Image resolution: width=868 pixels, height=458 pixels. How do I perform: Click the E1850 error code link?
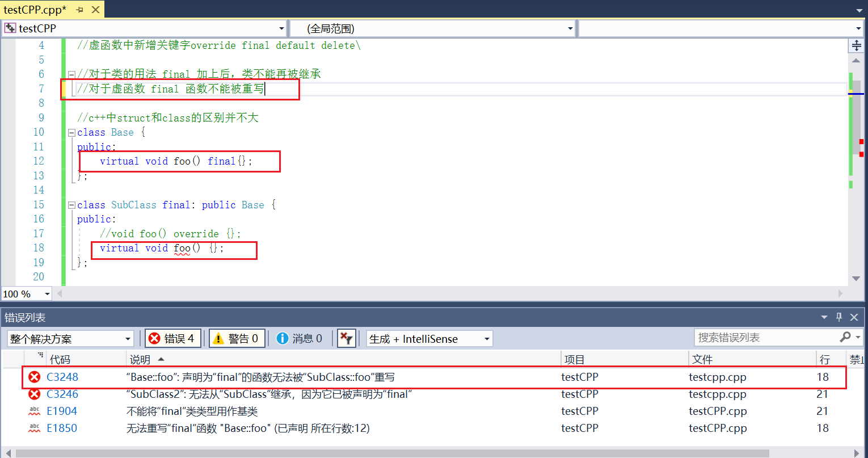coord(62,428)
